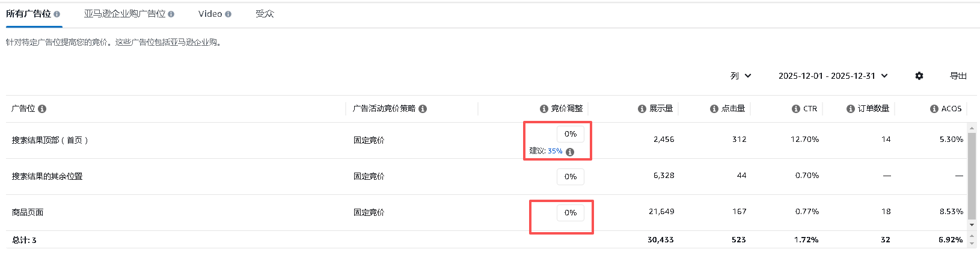
Task: Switch to the Video tab
Action: pos(210,14)
